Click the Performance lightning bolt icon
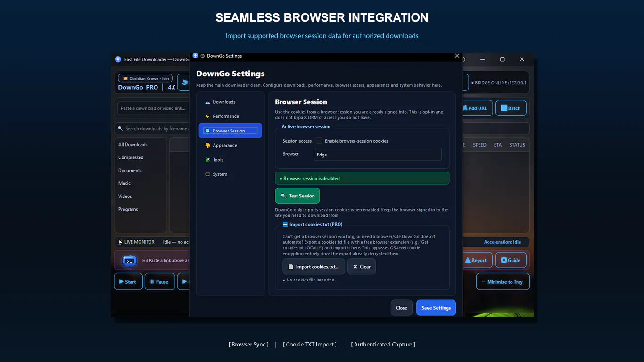This screenshot has height=362, width=644. coord(207,116)
